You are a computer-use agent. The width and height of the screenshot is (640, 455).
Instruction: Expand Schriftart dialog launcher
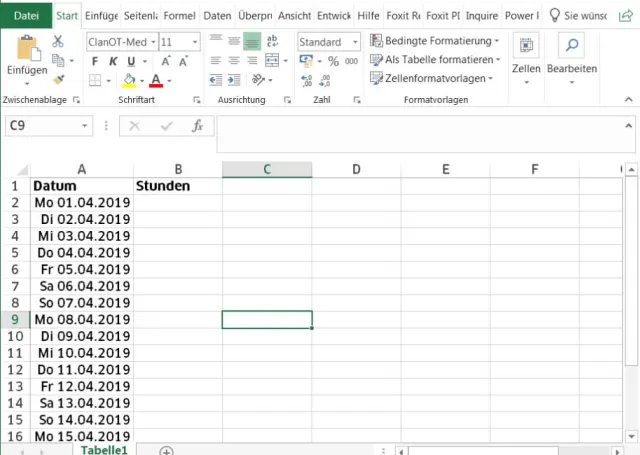[197, 100]
